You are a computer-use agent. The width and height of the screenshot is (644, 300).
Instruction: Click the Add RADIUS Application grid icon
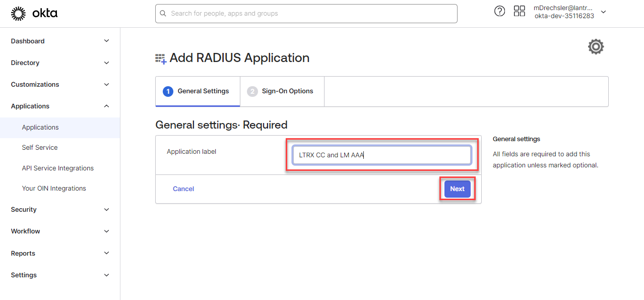click(161, 58)
